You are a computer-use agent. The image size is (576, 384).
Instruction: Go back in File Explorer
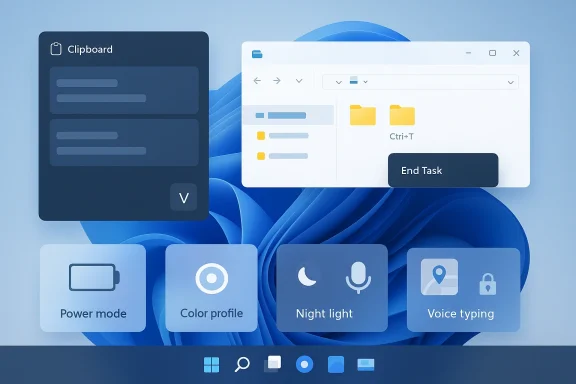tap(257, 81)
